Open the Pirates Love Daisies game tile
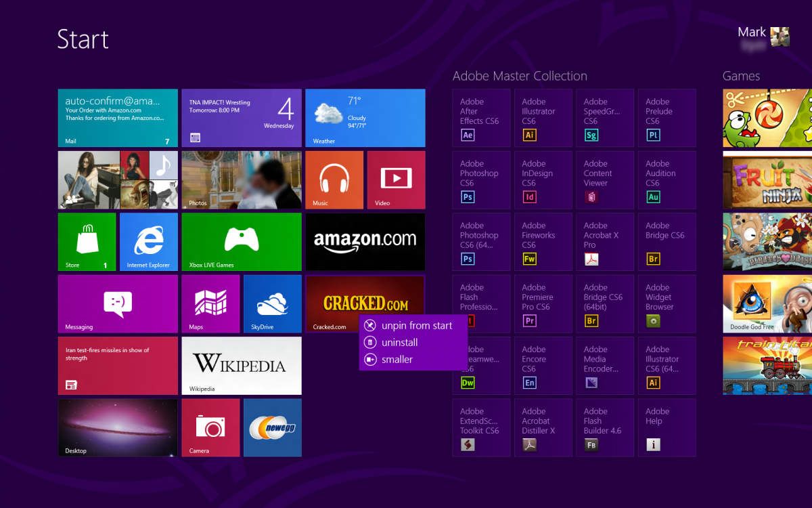812x508 pixels. 767,242
